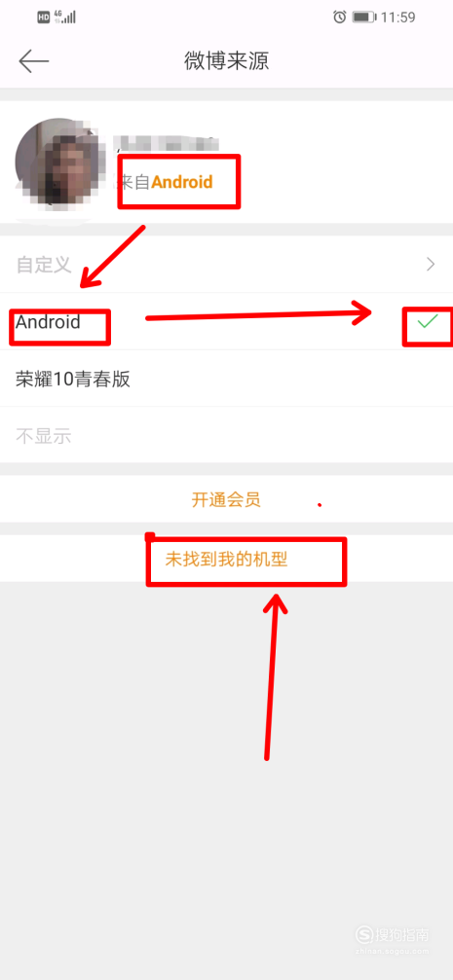
Task: Tap the orange Android text in the preview
Action: 182,182
